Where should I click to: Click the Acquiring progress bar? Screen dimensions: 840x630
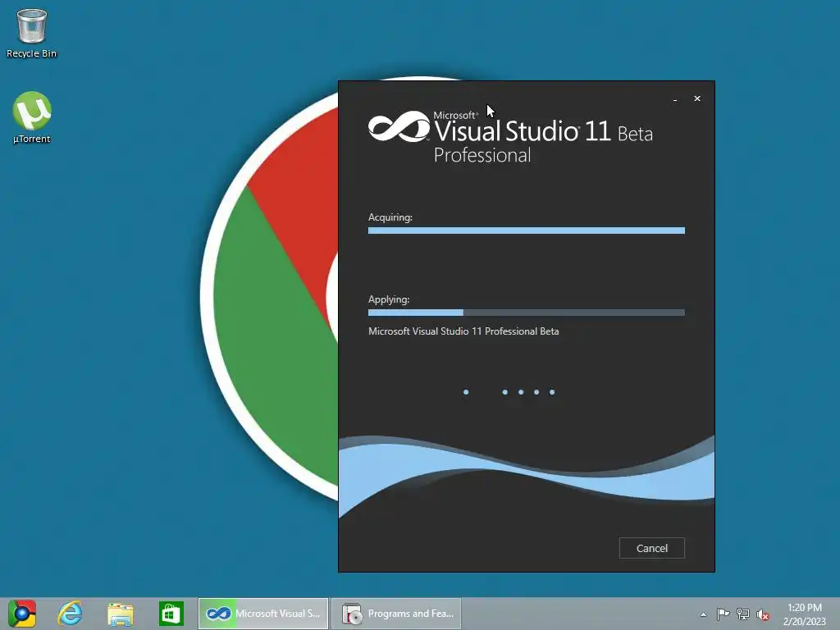(527, 231)
